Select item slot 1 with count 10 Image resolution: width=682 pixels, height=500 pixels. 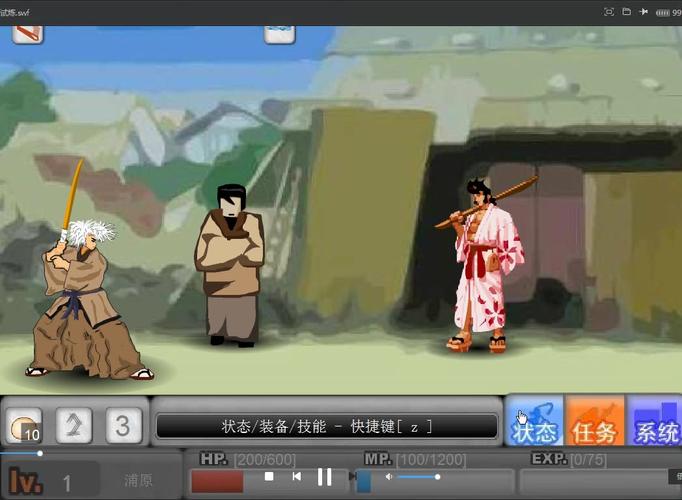[25, 426]
